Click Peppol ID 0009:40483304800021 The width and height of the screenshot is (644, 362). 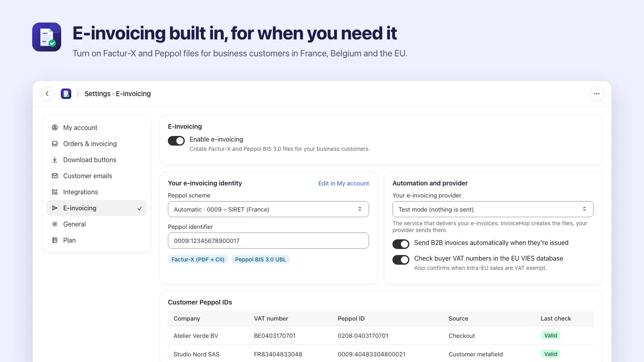(x=372, y=354)
